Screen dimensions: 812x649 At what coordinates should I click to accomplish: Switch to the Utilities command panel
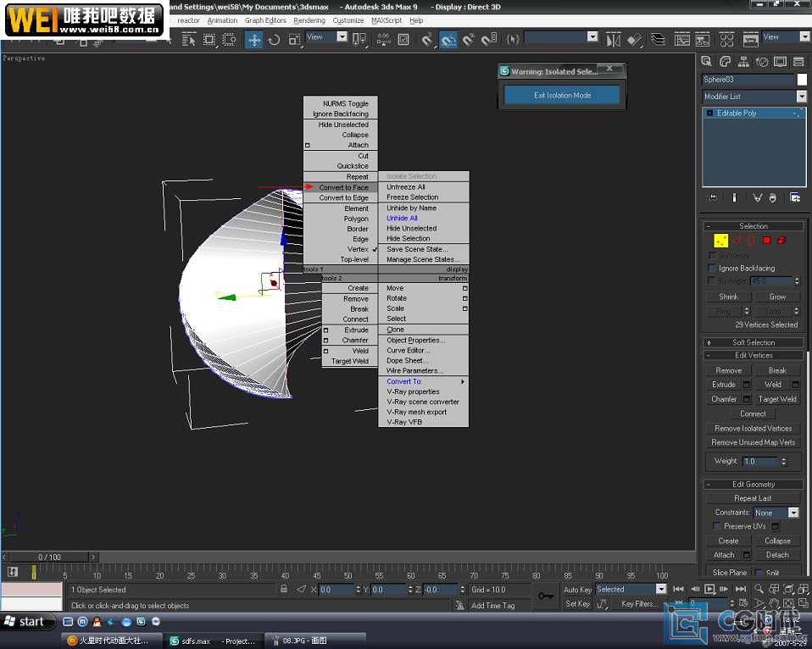[x=798, y=62]
